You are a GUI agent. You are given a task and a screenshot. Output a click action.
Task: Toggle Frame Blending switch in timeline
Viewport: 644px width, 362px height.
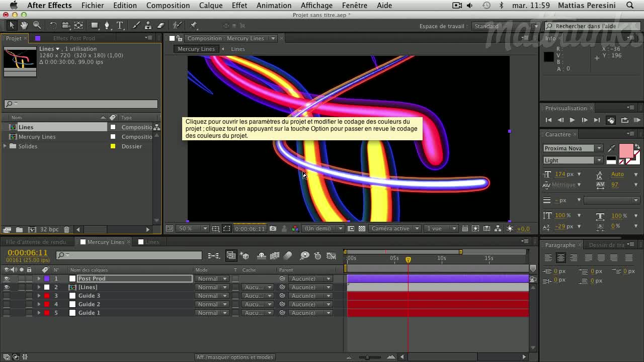[x=275, y=256]
